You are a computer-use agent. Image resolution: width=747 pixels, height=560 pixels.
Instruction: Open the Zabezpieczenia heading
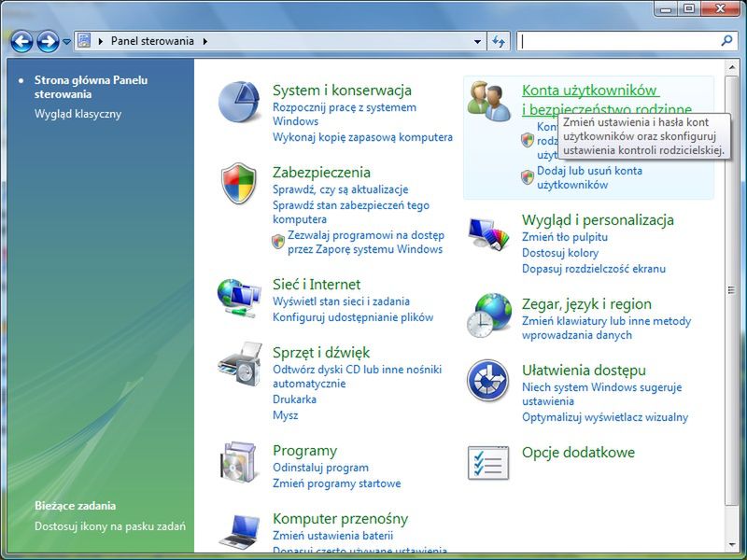321,172
